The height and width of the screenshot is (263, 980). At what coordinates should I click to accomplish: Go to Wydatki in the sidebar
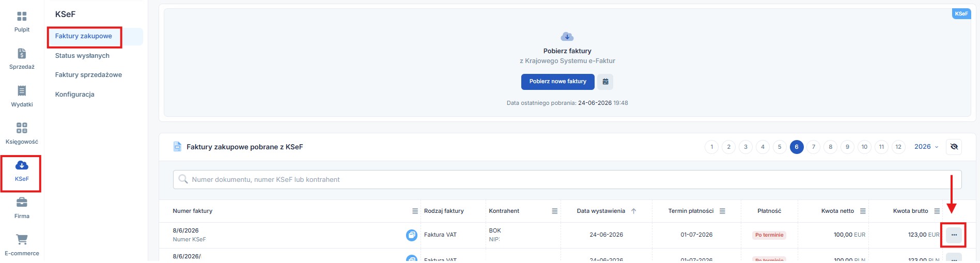pos(22,91)
